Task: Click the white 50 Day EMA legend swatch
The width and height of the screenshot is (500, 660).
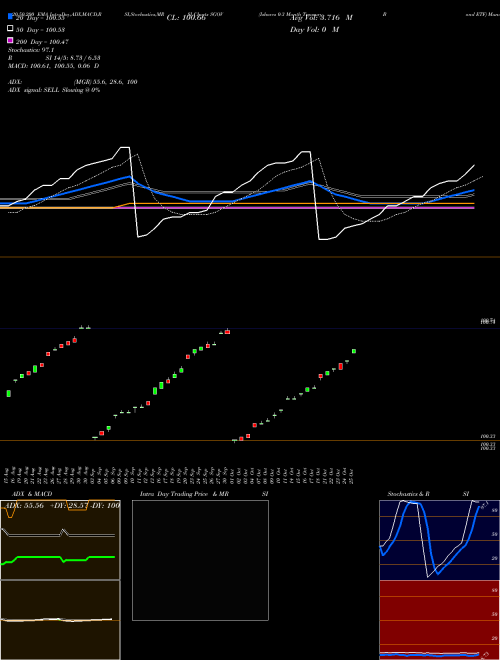Action: click(10, 29)
